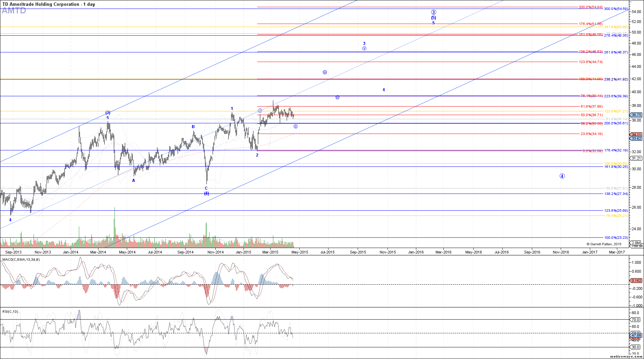Screen dimensions: 644x359
Task: Select wave label 2 below Feb-2015 low
Action: 257,155
